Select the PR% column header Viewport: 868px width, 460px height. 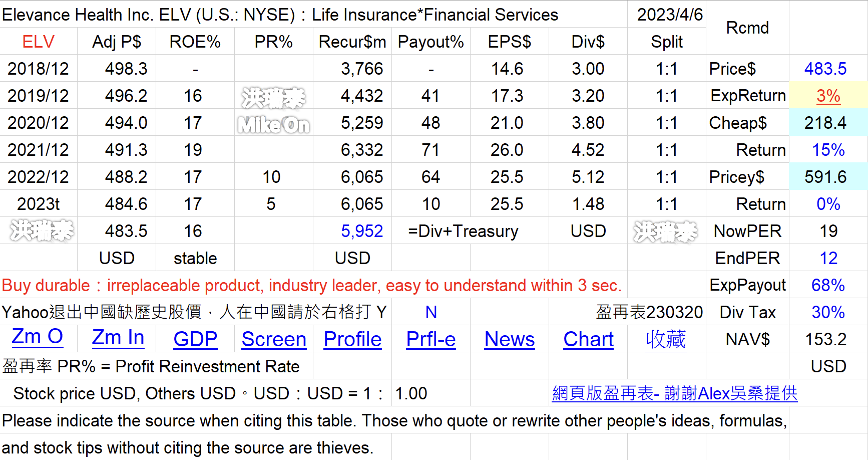[274, 42]
